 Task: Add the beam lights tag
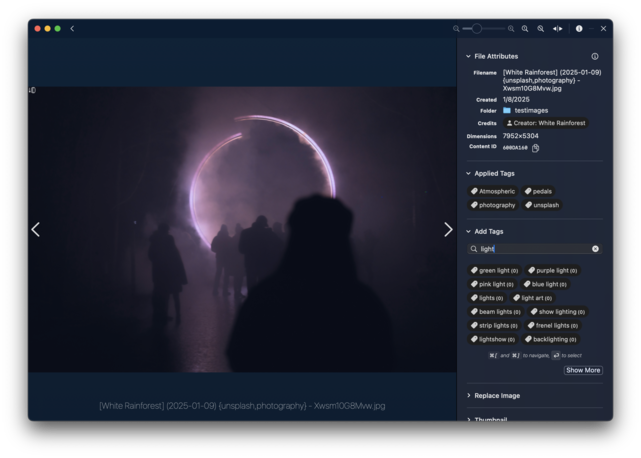click(495, 312)
